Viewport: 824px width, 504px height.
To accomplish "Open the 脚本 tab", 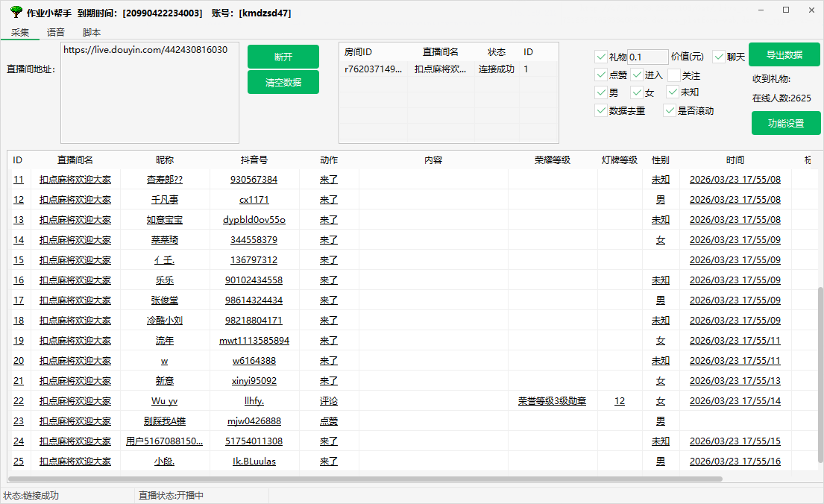I will click(x=92, y=32).
